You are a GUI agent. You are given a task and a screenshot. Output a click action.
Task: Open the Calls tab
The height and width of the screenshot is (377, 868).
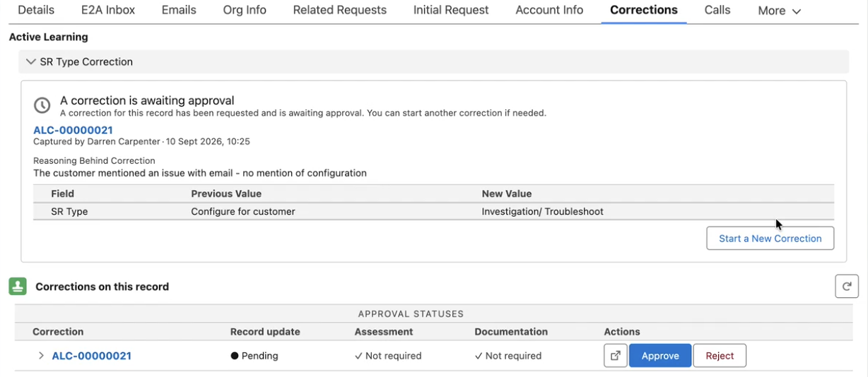pos(717,10)
